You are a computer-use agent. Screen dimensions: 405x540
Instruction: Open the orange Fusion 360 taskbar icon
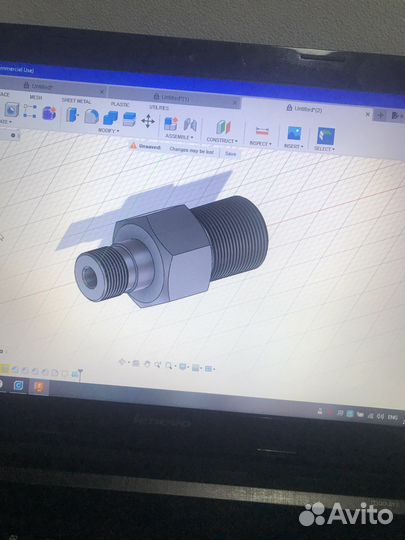39,387
